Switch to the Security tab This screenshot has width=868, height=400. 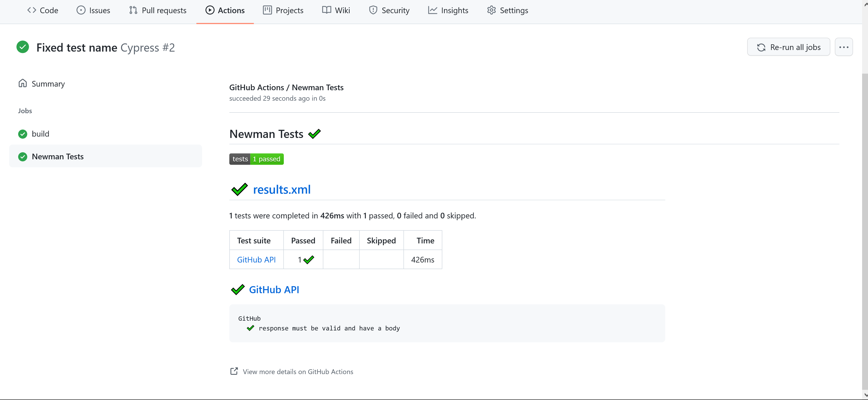[x=389, y=10]
